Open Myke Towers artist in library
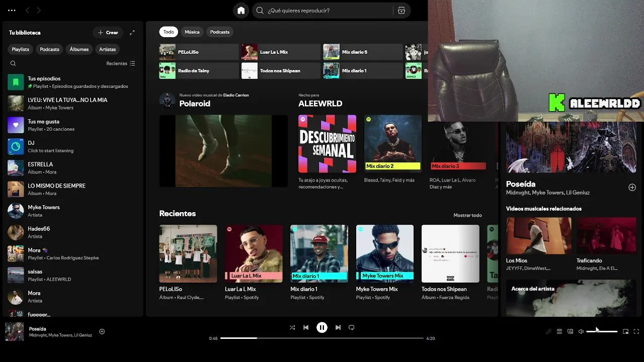This screenshot has height=362, width=644. pos(73,211)
